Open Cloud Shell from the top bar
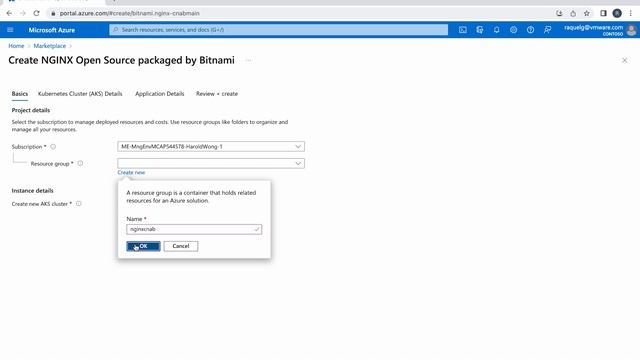 (462, 30)
